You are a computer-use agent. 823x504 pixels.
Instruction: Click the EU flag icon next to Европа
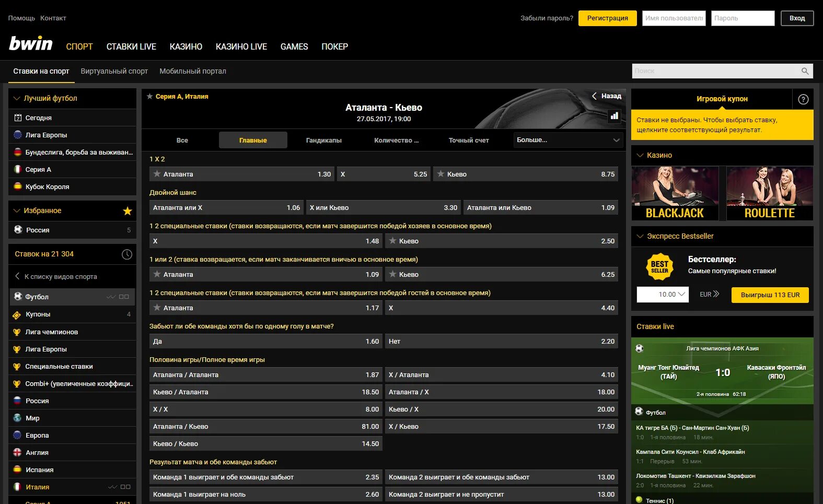point(17,435)
